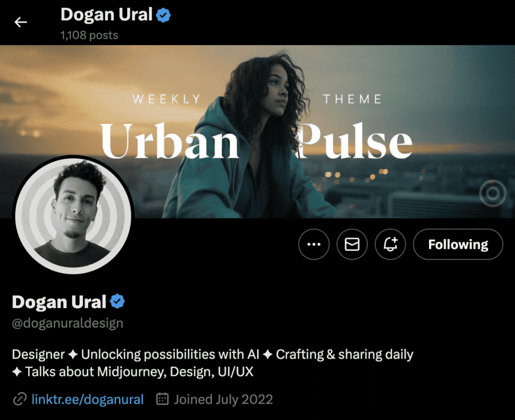Turn on post notifications bell icon
The height and width of the screenshot is (420, 515).
pos(390,244)
